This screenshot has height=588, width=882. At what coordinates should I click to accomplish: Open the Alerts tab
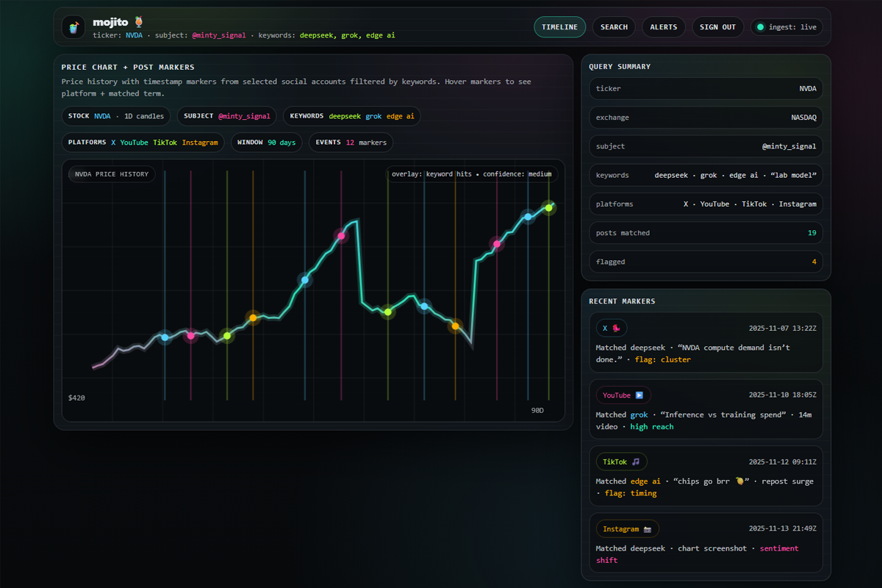point(663,27)
